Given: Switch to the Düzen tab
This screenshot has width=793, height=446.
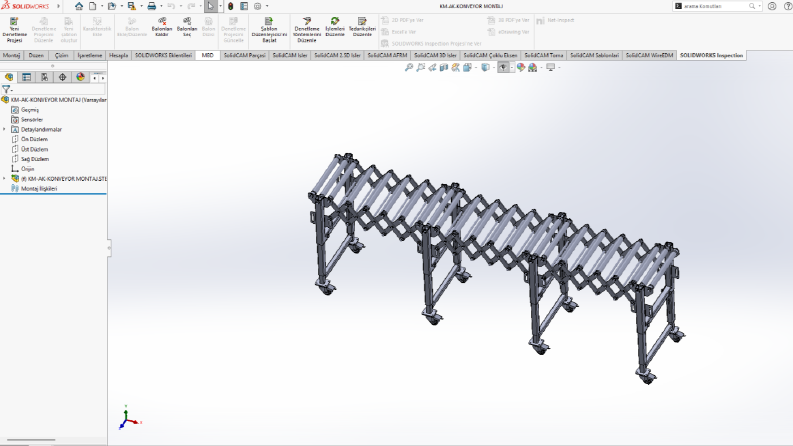Looking at the screenshot, I should (36, 55).
